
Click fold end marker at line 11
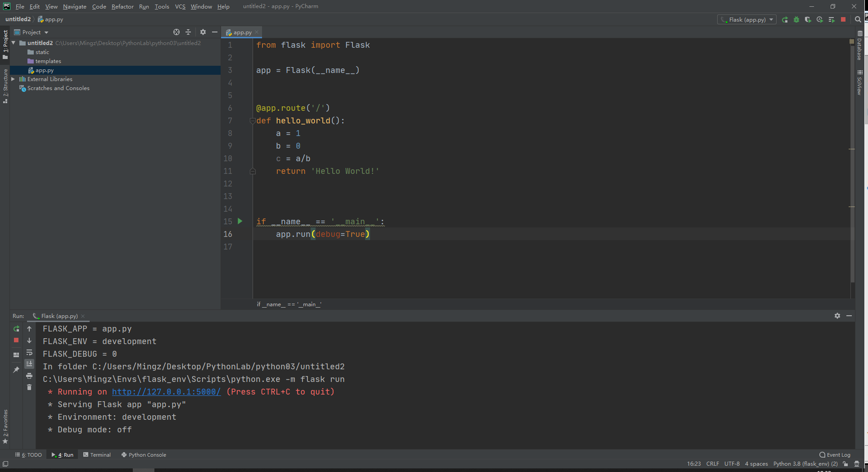point(253,171)
